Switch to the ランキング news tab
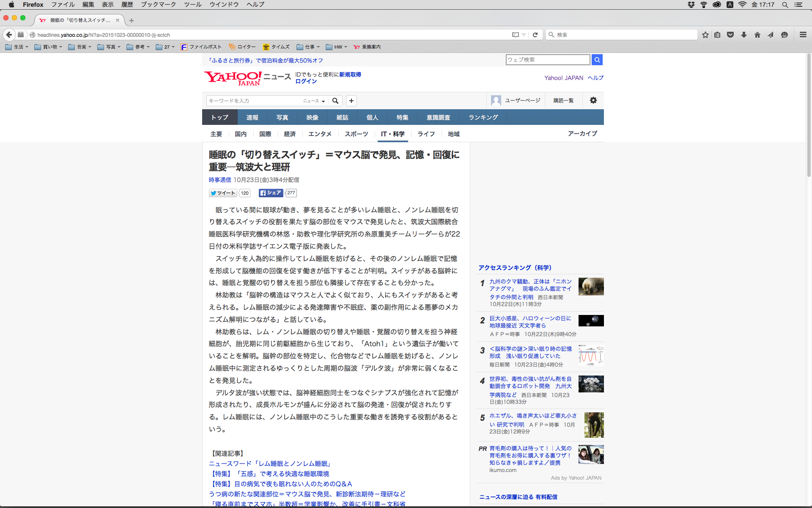 [x=483, y=117]
